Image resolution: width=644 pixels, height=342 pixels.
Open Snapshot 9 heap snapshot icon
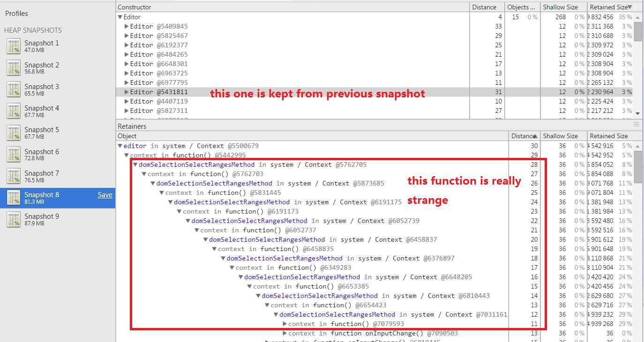[14, 219]
